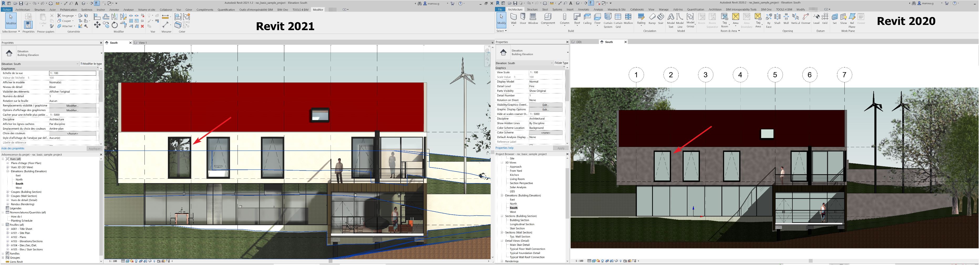Click Print in Revit 2020 quick access toolbar
Screen dimensions: 980x265
(x=545, y=3)
